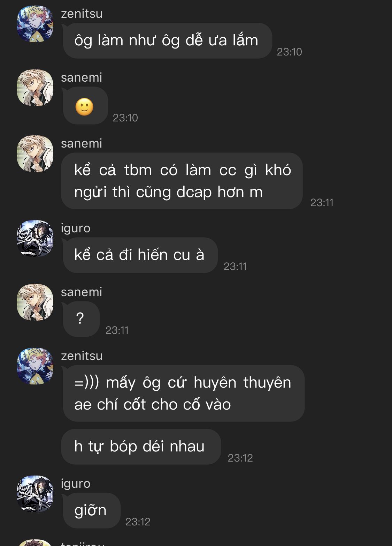Open iguro's avatar beside the 'kể cả đi hiến' message
Screen dimensions: 392x546
point(35,238)
